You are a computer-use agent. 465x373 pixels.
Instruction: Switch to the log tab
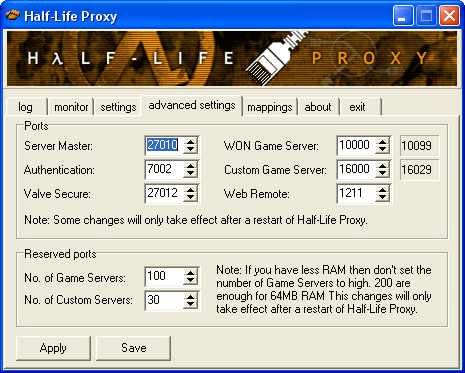click(x=26, y=107)
